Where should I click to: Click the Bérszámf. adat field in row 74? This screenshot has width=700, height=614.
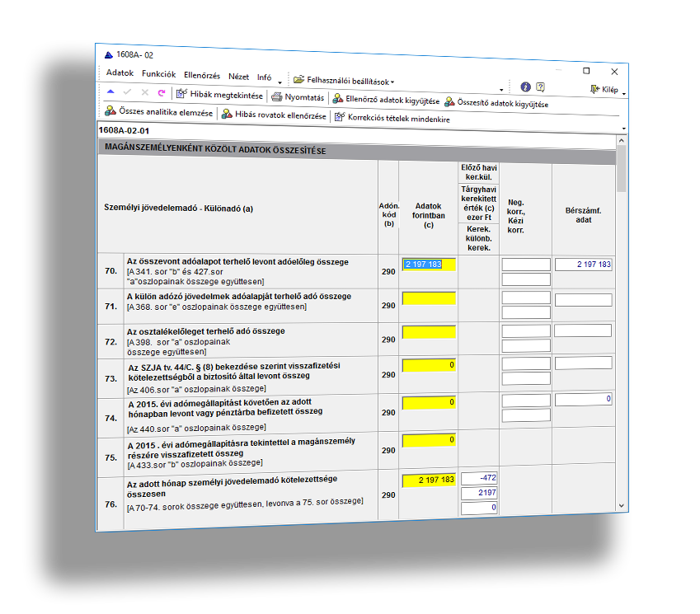point(583,400)
